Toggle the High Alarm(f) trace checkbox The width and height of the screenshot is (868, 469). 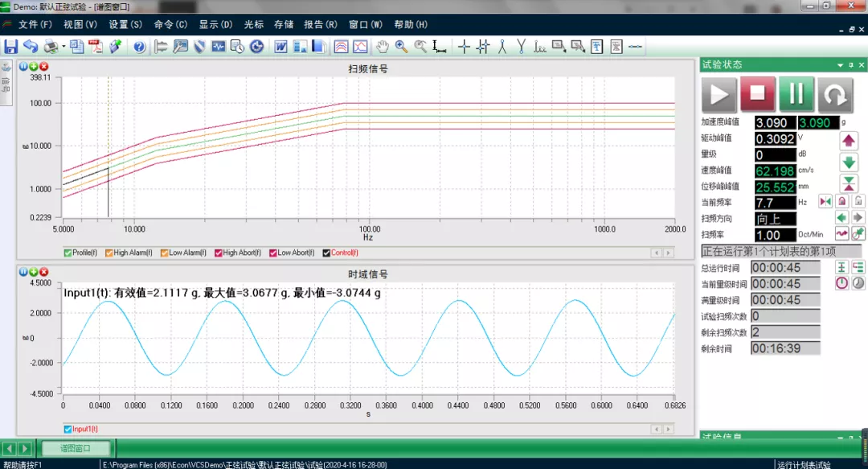[x=109, y=253]
